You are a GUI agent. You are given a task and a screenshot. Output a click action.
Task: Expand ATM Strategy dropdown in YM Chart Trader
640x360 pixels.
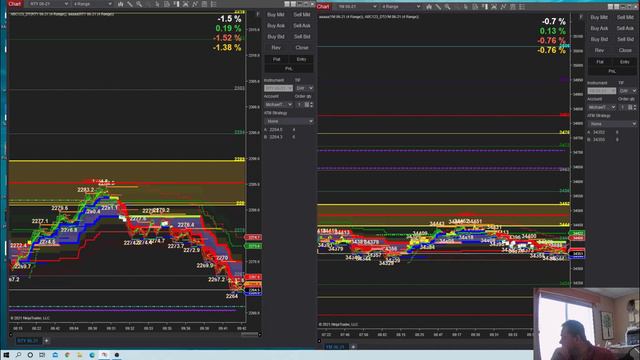click(612, 124)
